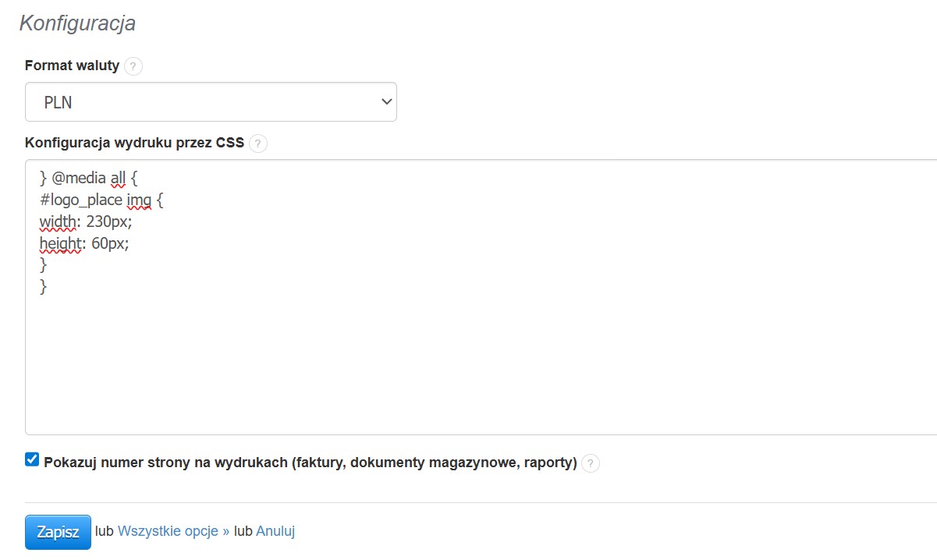The image size is (937, 560).
Task: Click the final closing brace in the CSS editor
Action: pos(44,287)
